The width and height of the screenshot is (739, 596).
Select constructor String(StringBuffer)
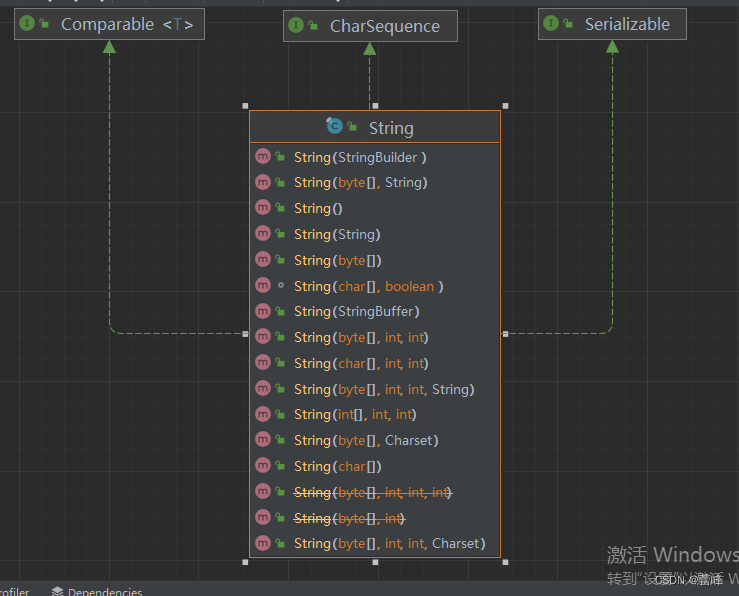pyautogui.click(x=375, y=311)
